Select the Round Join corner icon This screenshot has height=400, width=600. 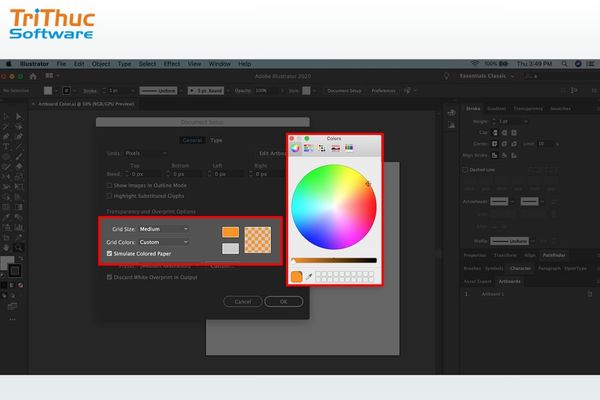[504, 144]
